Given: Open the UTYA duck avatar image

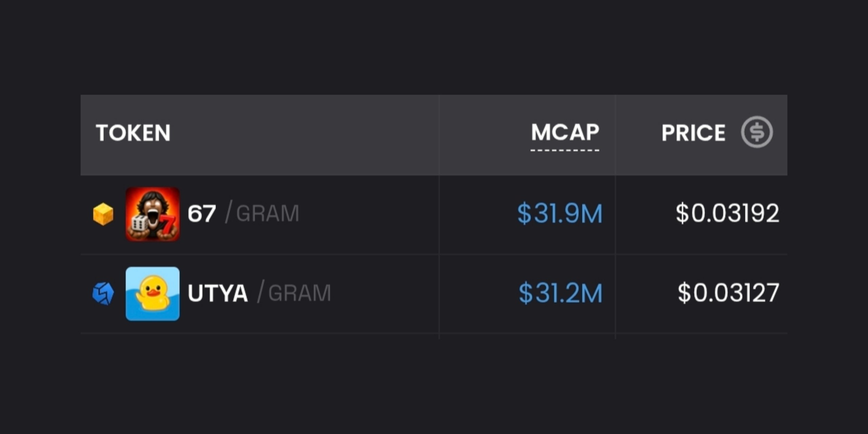Looking at the screenshot, I should 153,294.
